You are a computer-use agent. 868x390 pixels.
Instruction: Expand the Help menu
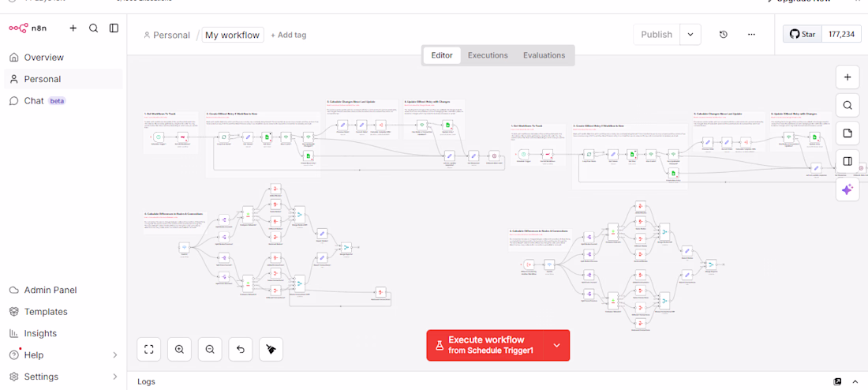click(63, 355)
